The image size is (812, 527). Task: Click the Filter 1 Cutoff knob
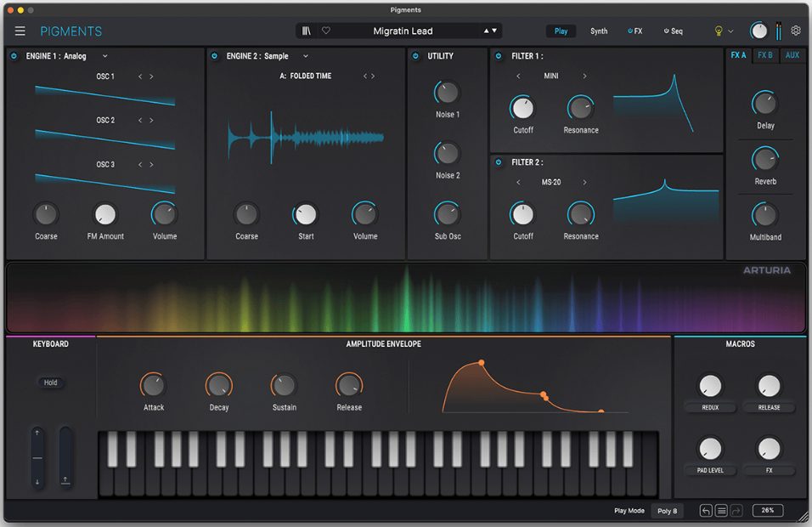click(x=522, y=108)
